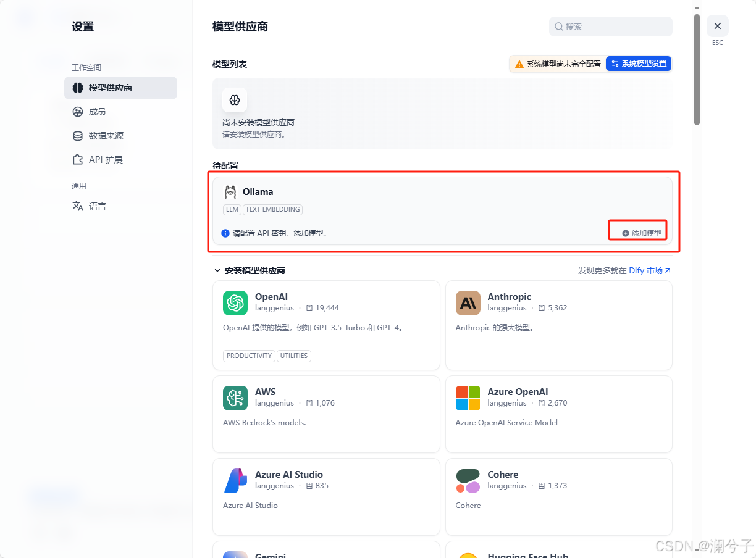This screenshot has width=756, height=558.
Task: Open the AWS provider card title
Action: [266, 392]
